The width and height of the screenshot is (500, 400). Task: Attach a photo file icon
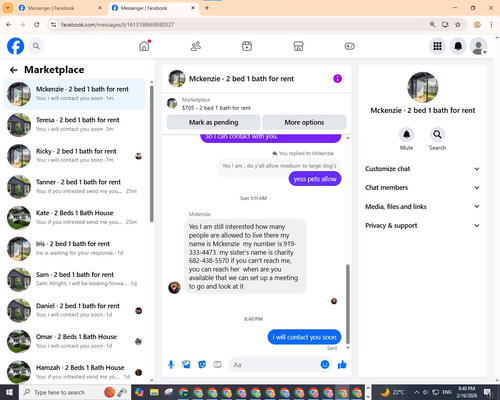(186, 365)
